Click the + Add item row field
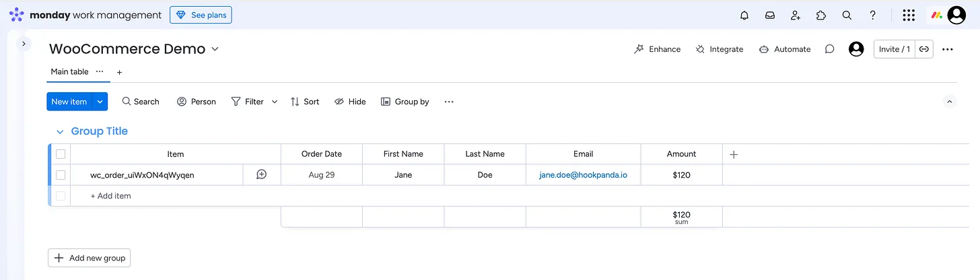This screenshot has height=280, width=980. pyautogui.click(x=111, y=196)
